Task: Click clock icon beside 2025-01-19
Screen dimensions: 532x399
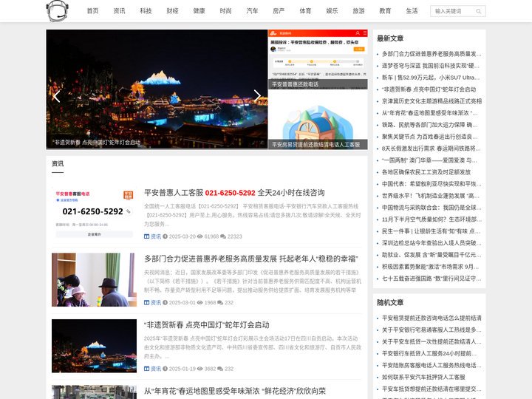Action: (165, 369)
